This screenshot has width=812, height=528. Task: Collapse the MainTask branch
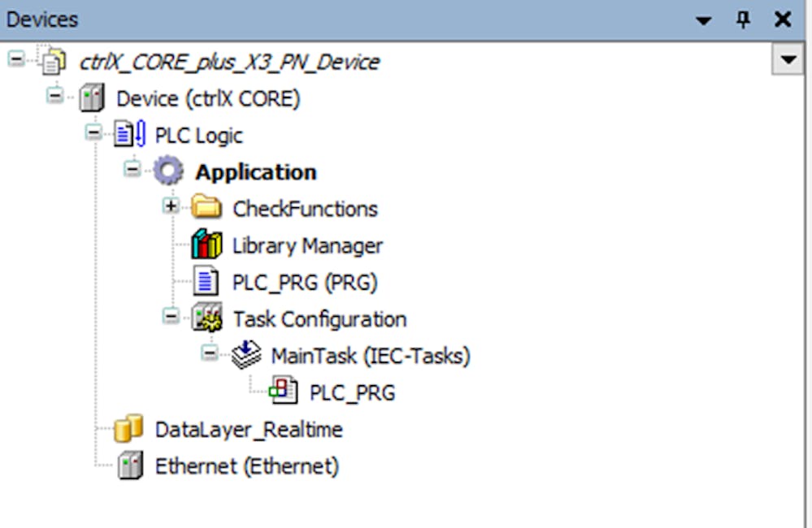[x=209, y=353]
